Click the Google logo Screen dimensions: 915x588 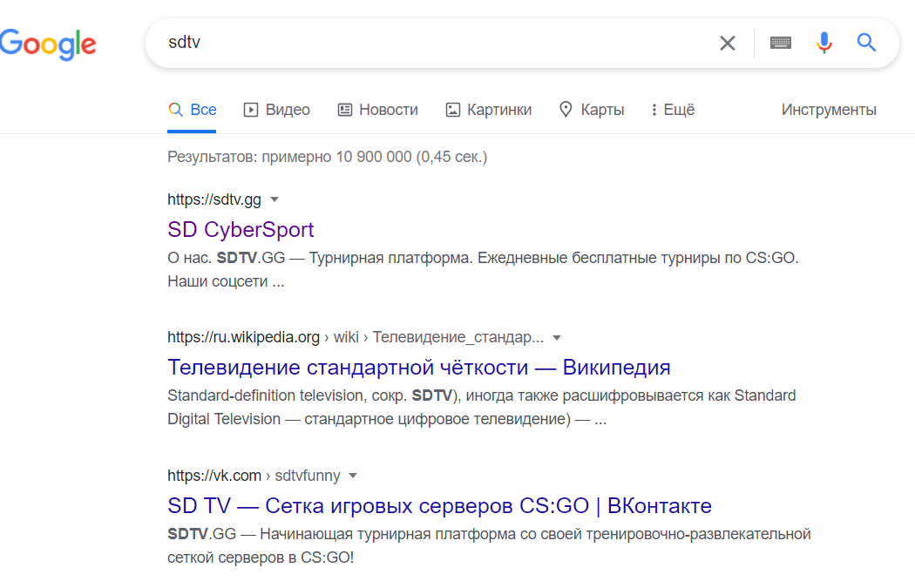click(48, 44)
